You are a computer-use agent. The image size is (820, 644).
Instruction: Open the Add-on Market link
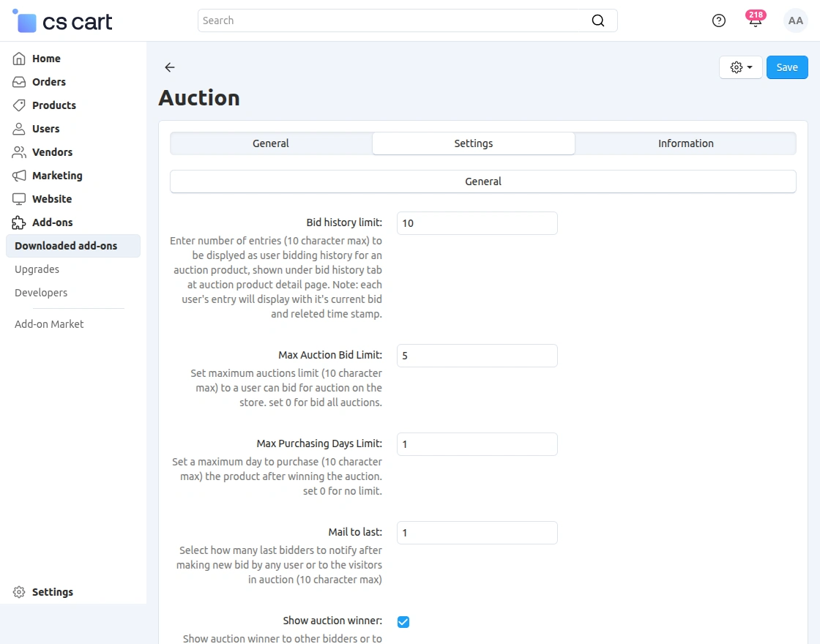click(x=48, y=323)
